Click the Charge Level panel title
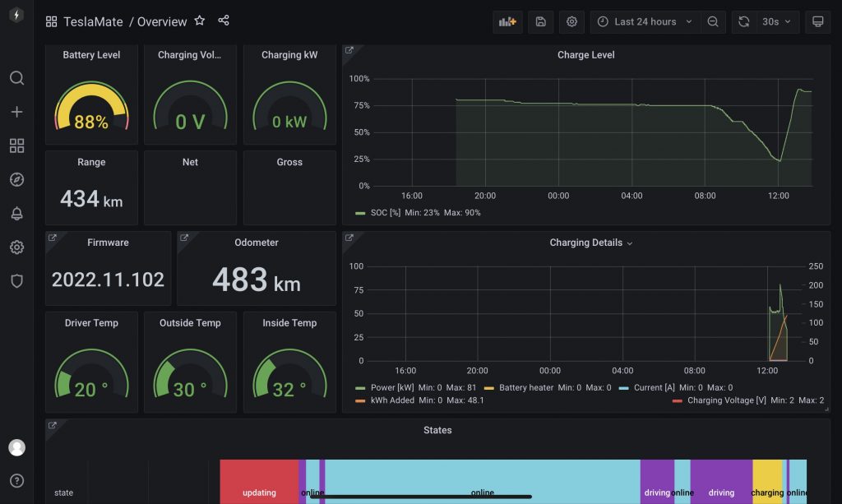 tap(585, 55)
